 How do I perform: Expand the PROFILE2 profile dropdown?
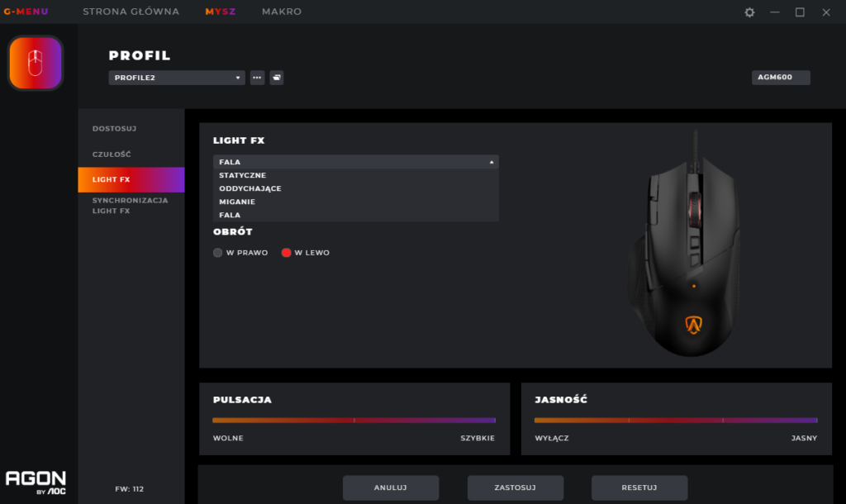[x=177, y=78]
